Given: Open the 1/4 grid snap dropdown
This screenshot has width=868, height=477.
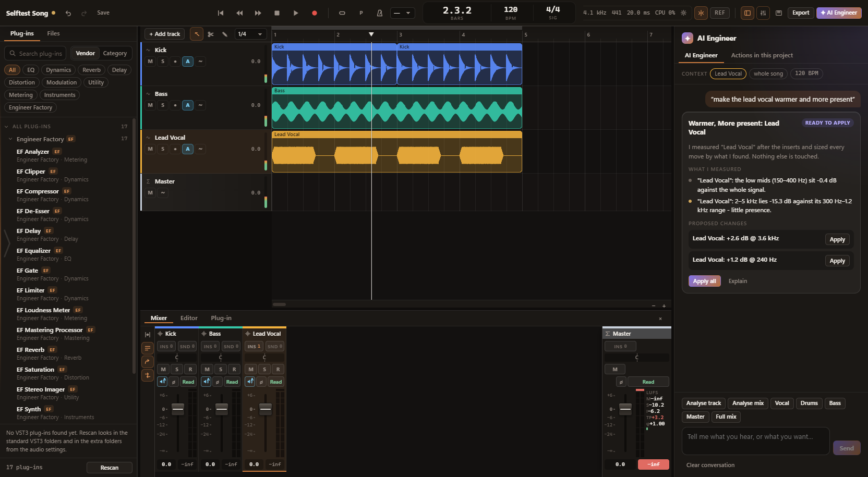Looking at the screenshot, I should [x=250, y=34].
